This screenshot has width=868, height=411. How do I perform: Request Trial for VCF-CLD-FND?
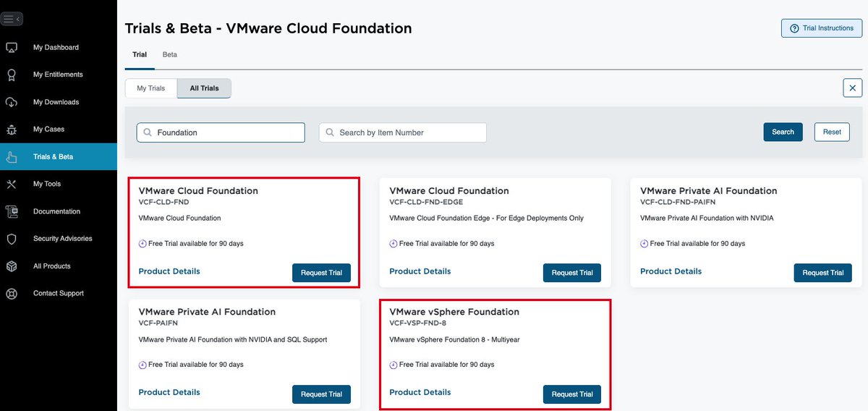[x=321, y=273]
